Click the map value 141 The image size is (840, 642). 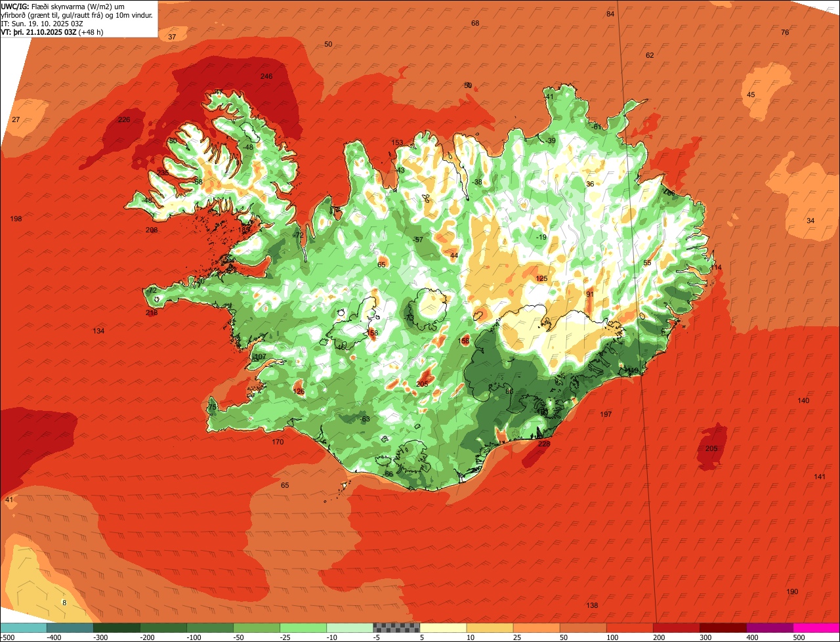pyautogui.click(x=820, y=477)
